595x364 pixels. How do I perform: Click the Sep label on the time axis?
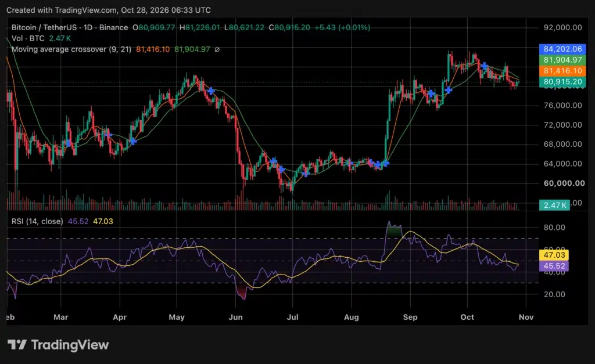410,317
